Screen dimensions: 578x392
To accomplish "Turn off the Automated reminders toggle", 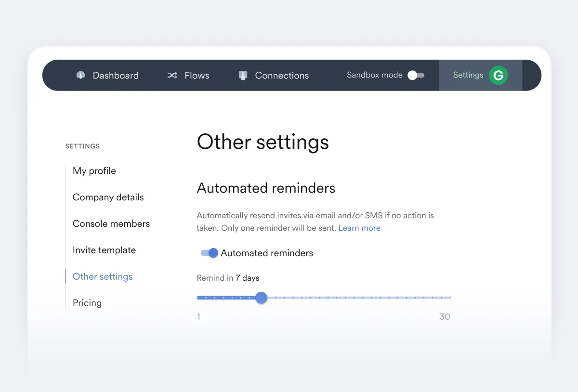I will (210, 253).
